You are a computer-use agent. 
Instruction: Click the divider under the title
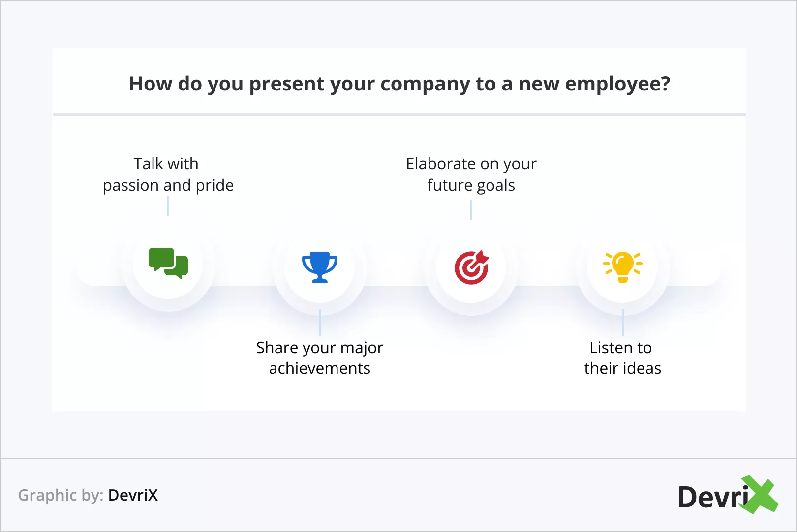[x=399, y=115]
